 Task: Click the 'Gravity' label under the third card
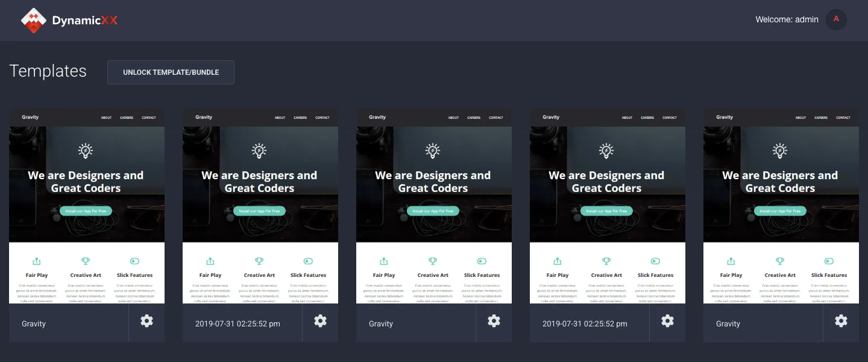pos(381,324)
